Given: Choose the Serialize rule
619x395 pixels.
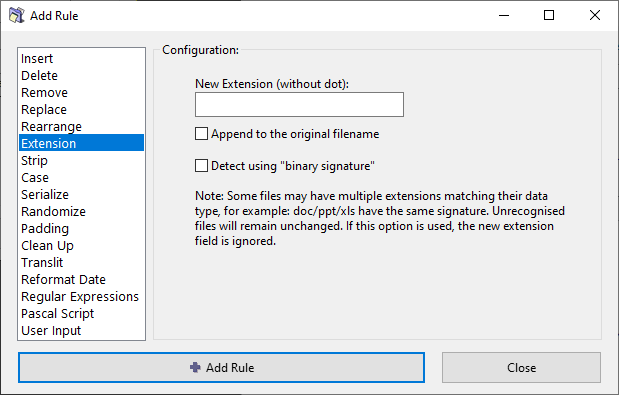Looking at the screenshot, I should click(x=81, y=194).
